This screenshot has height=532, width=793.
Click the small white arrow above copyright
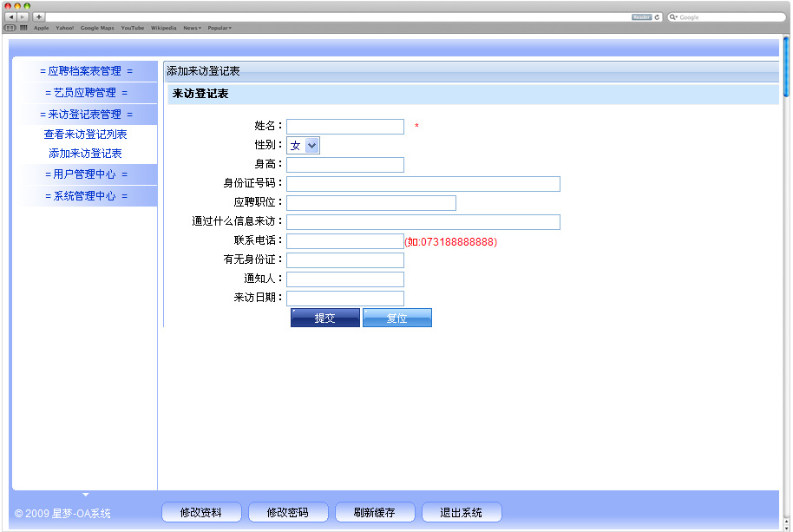pos(85,495)
